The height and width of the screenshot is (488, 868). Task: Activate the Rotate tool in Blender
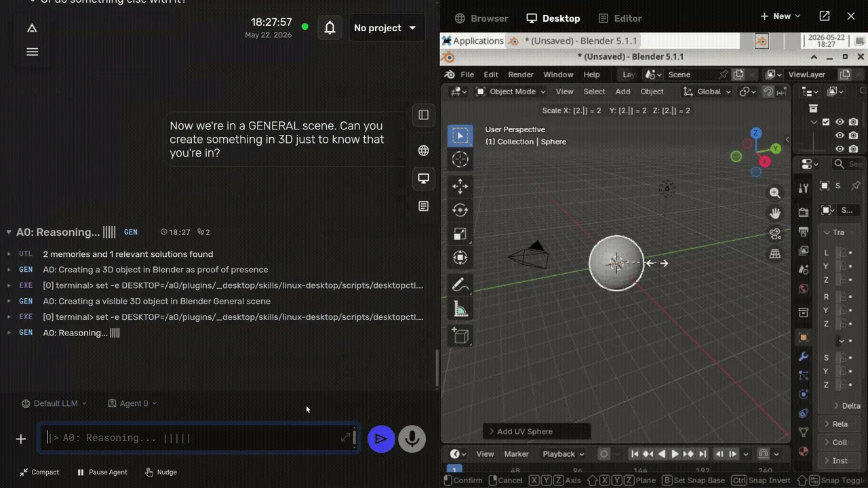tap(460, 210)
